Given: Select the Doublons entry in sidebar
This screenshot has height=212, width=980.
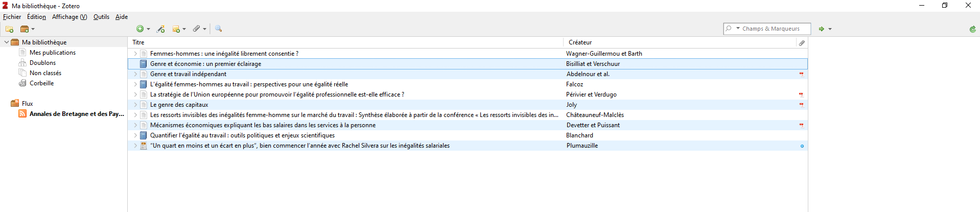Looking at the screenshot, I should pyautogui.click(x=42, y=63).
